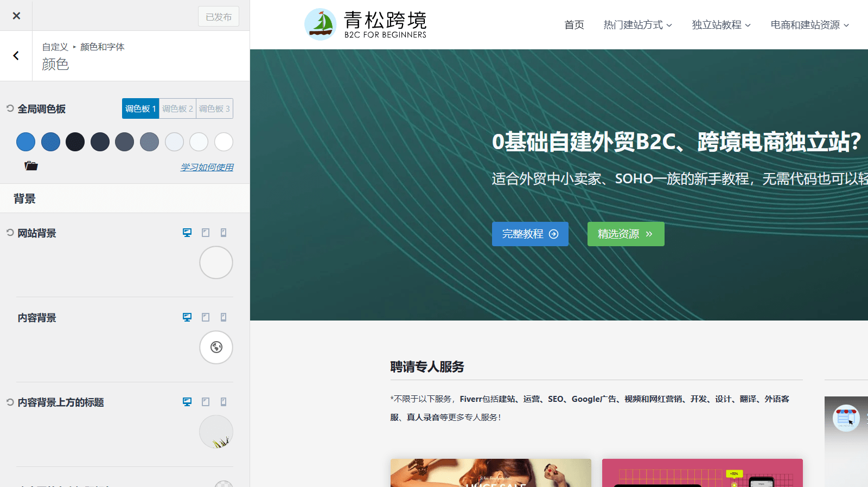Pick the fifth slate gray palette swatch

[124, 142]
